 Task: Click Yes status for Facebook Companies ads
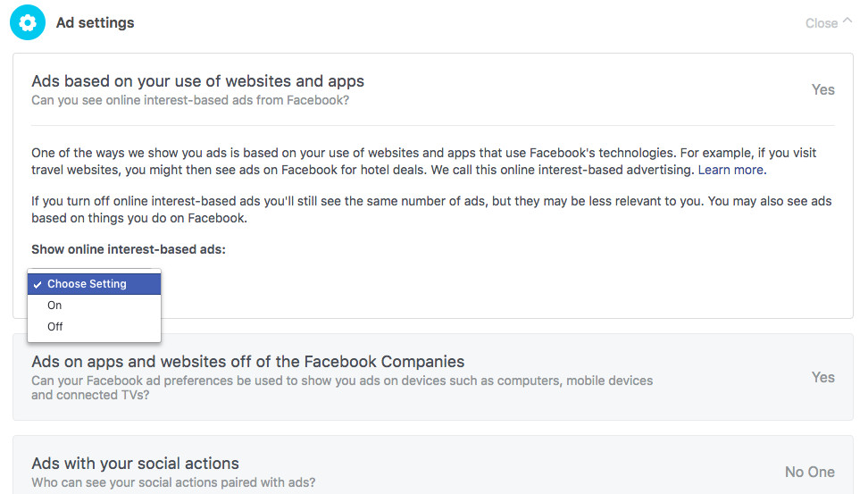click(822, 377)
